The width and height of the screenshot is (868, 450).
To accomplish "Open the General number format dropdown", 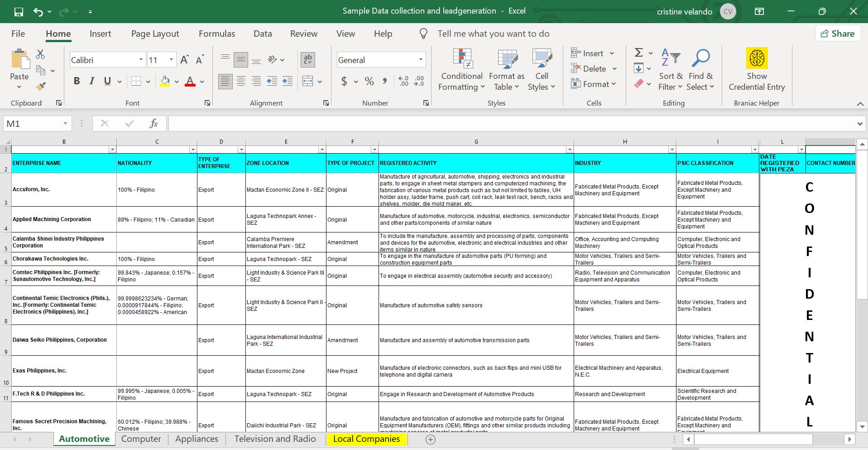I will point(421,60).
